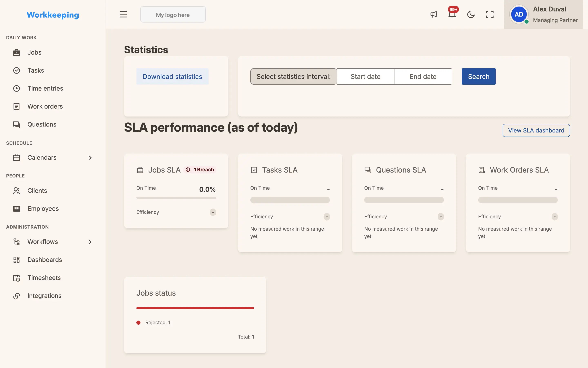The image size is (588, 368).
Task: Click the AD user avatar
Action: [x=519, y=14]
